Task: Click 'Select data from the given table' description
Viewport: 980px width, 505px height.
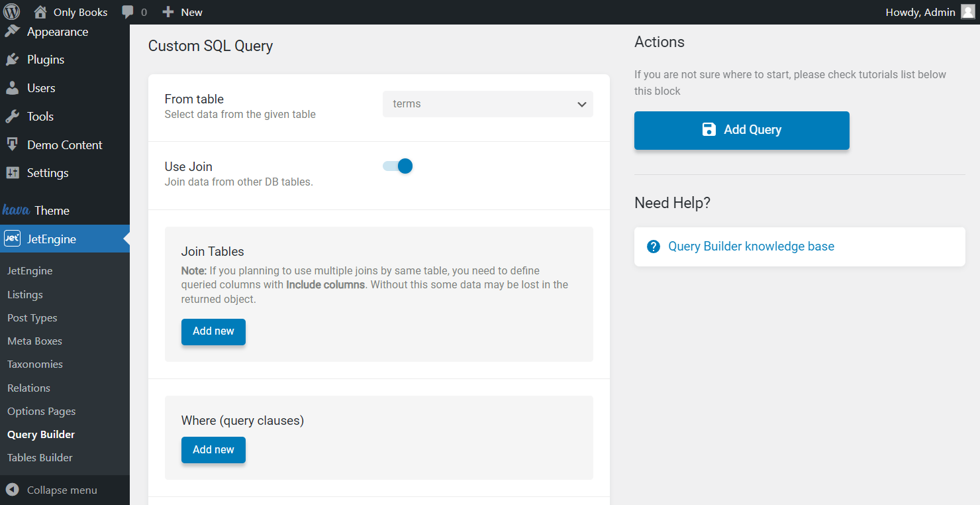Action: pos(240,115)
